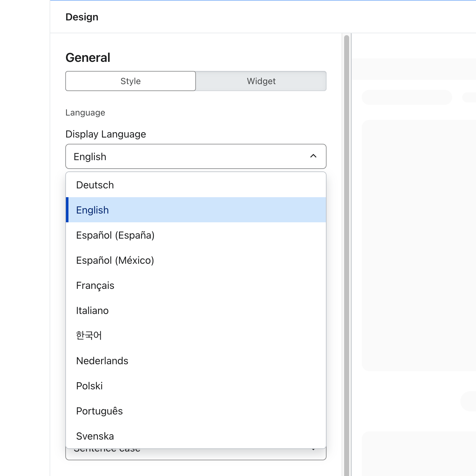Pick Polski as display language
The width and height of the screenshot is (476, 476).
pyautogui.click(x=89, y=386)
